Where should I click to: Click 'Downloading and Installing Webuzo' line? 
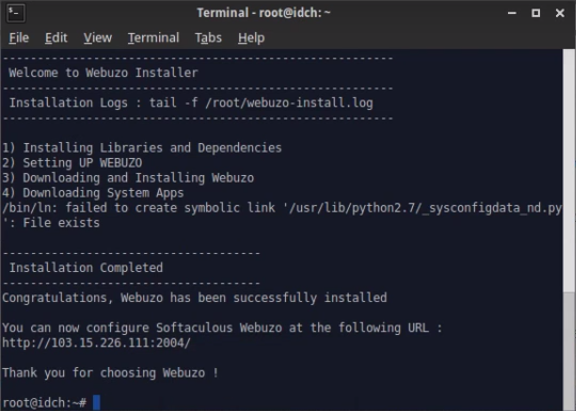(128, 178)
